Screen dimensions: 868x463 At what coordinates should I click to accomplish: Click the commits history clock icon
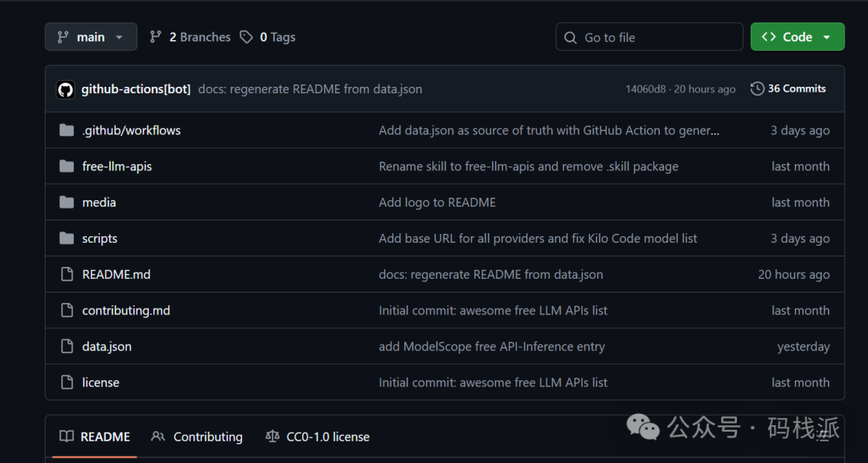[x=757, y=88]
